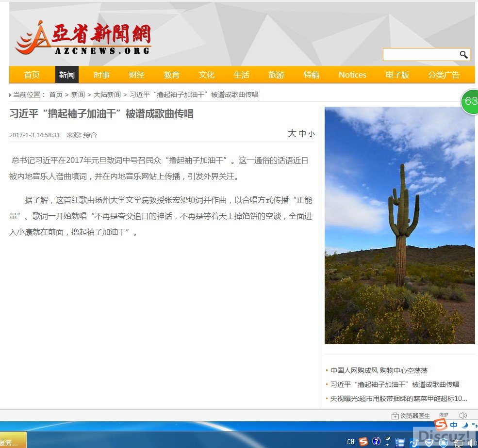This screenshot has width=478, height=448.
Task: Click the blue help question mark tray icon
Action: (376, 441)
